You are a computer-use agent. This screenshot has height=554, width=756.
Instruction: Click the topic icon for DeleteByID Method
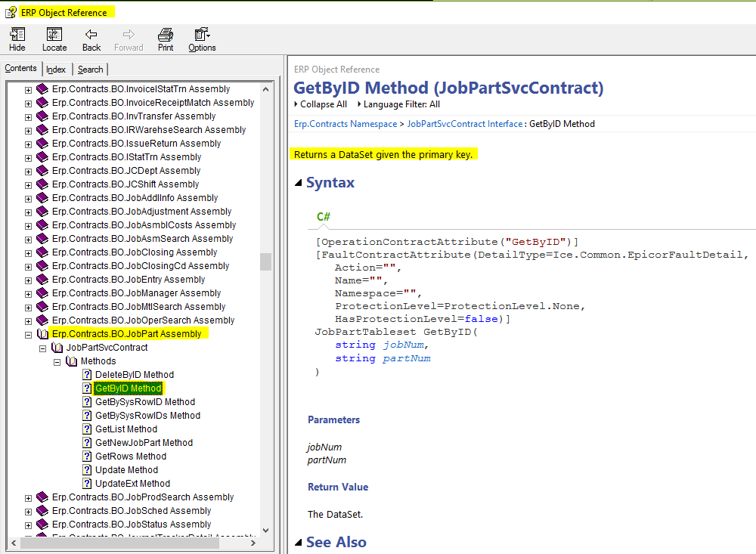coord(87,375)
